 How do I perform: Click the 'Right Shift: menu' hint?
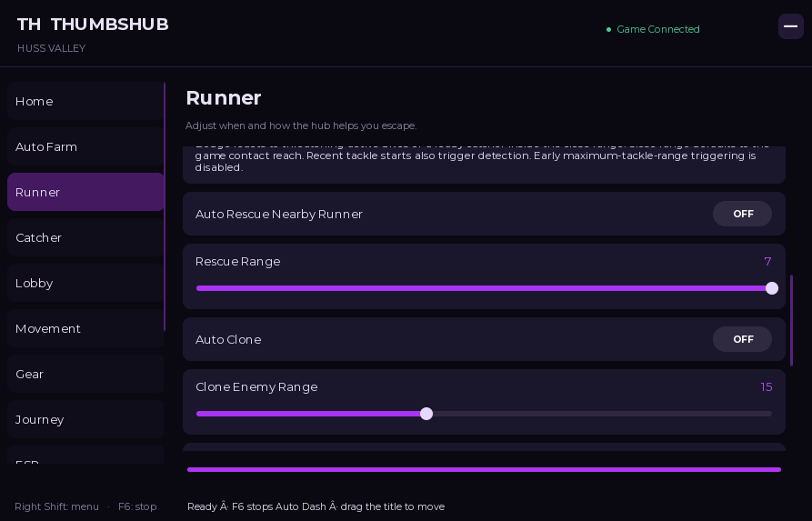(x=56, y=506)
